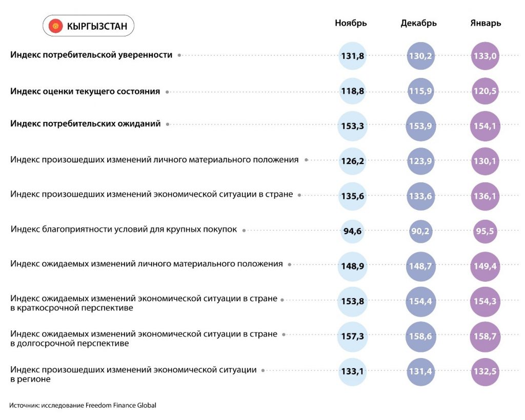Select the Ноябрь column header
This screenshot has width=525, height=420.
tap(351, 23)
